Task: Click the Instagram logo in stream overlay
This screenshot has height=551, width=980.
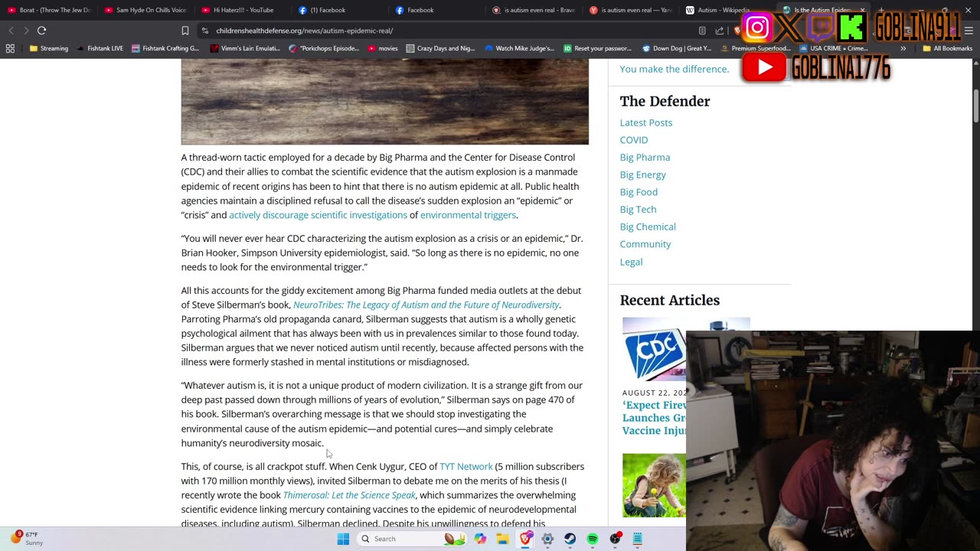Action: [x=757, y=28]
